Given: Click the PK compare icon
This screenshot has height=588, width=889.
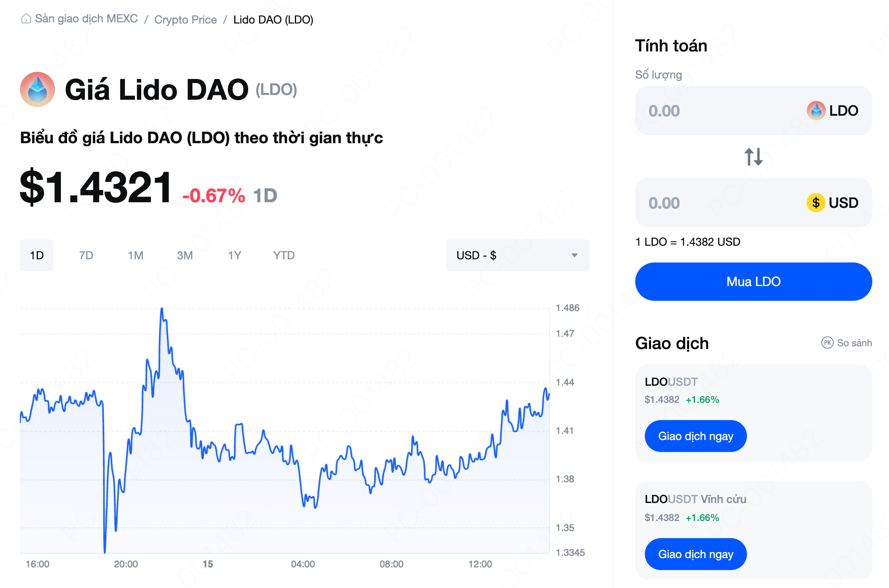Looking at the screenshot, I should pyautogui.click(x=827, y=343).
